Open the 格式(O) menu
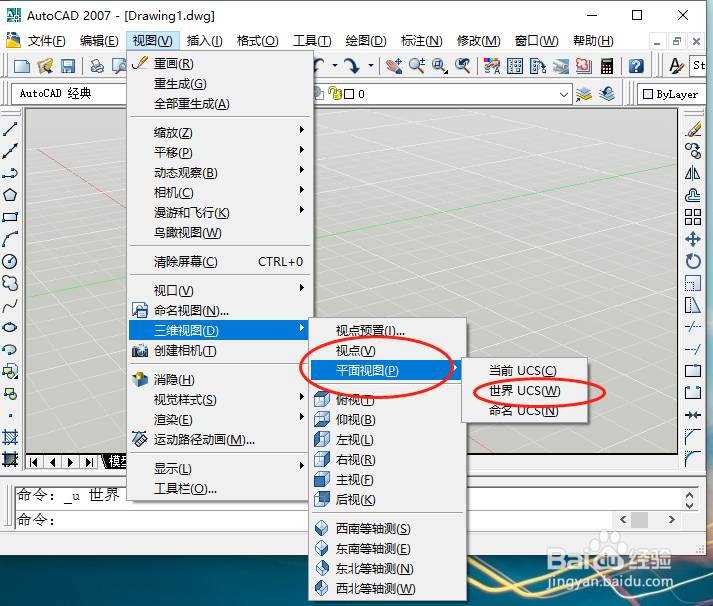 tap(257, 41)
